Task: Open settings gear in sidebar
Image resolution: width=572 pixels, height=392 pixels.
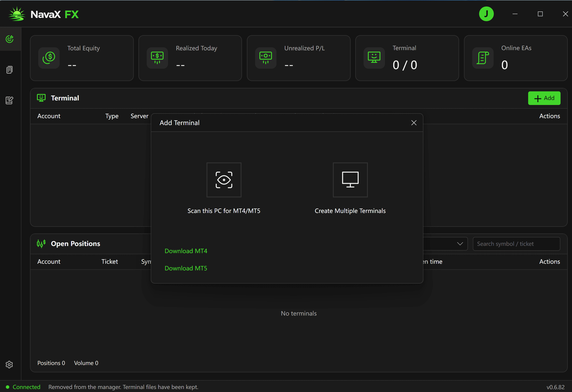Action: [x=9, y=364]
